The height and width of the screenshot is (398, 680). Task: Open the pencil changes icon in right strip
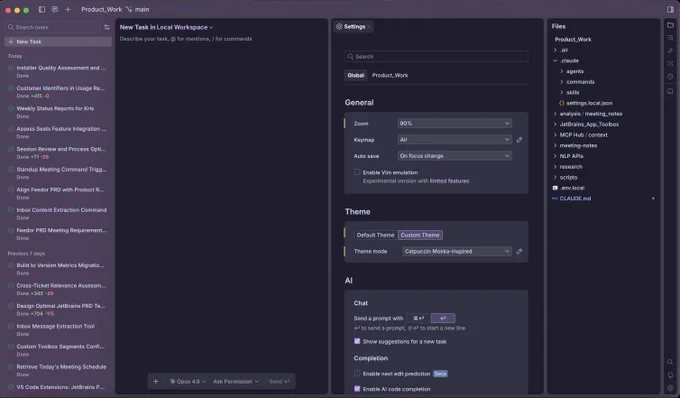[x=670, y=51]
